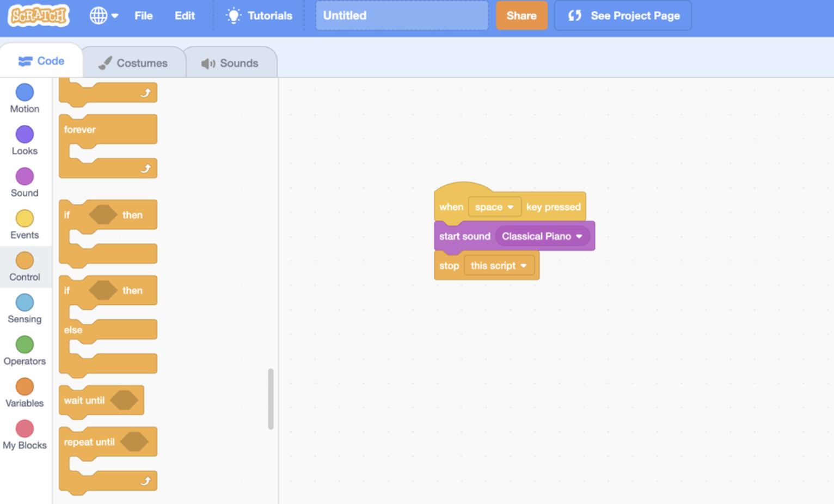Viewport: 834px width, 504px height.
Task: Switch to the Costumes tab
Action: 133,63
